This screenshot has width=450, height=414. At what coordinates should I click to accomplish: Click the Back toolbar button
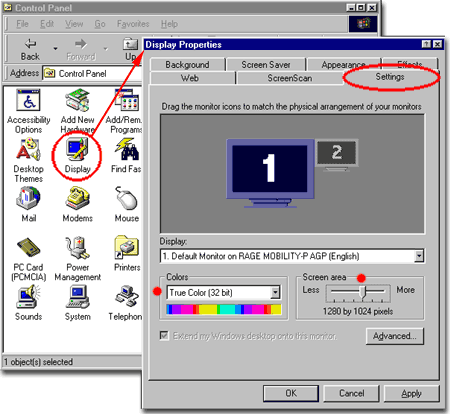pyautogui.click(x=30, y=49)
